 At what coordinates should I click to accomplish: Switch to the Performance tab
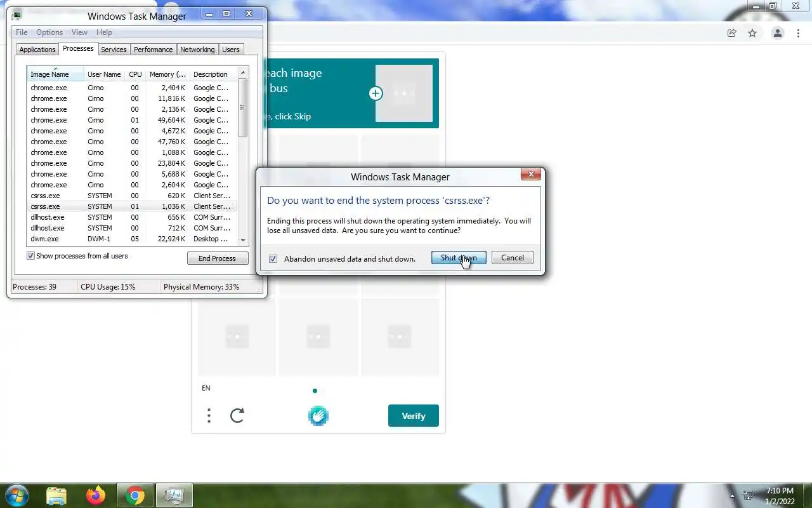click(x=153, y=50)
